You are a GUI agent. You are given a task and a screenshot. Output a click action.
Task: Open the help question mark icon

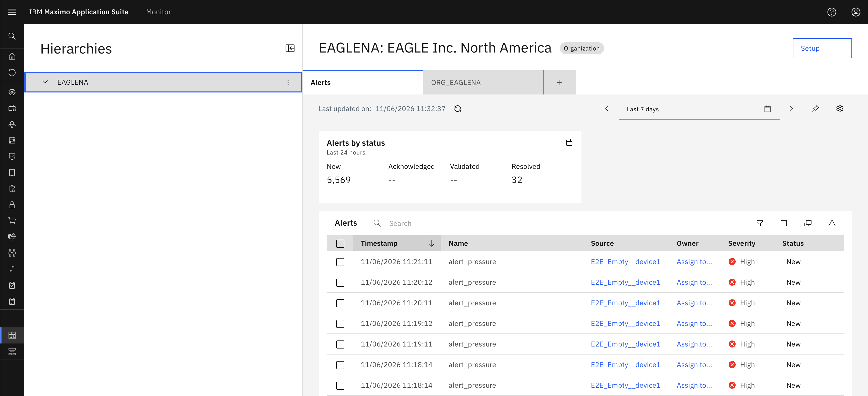point(832,12)
